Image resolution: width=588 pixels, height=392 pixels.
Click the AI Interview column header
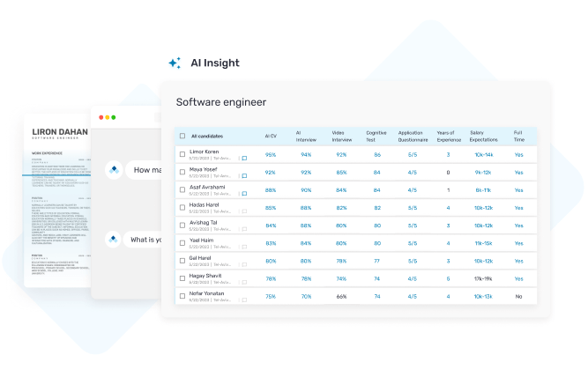coord(306,137)
